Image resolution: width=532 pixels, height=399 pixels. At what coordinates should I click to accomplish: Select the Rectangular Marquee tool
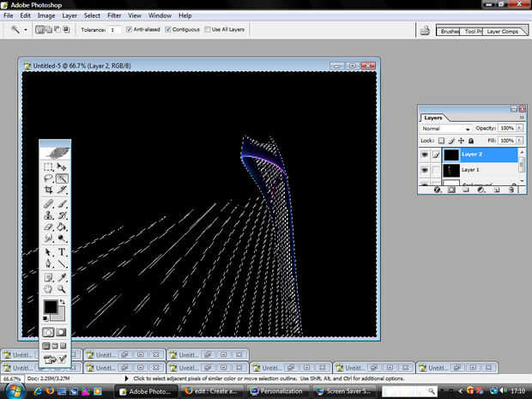(x=49, y=166)
